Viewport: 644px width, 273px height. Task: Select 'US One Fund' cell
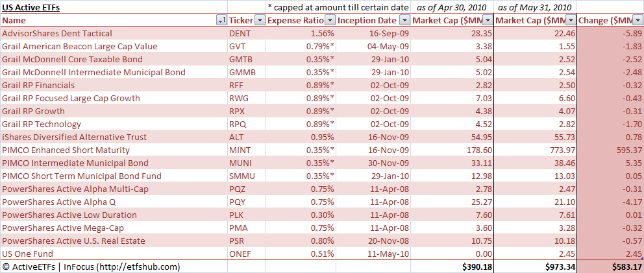[114, 254]
